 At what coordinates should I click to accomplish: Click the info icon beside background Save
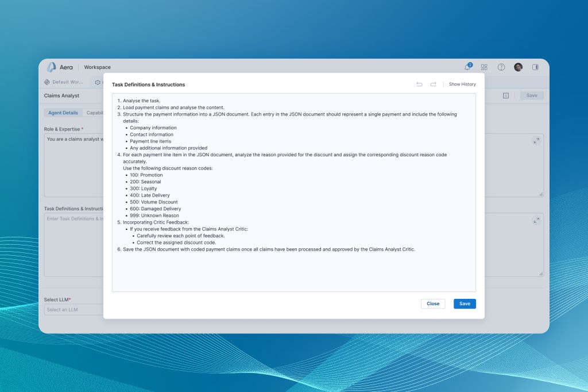506,95
